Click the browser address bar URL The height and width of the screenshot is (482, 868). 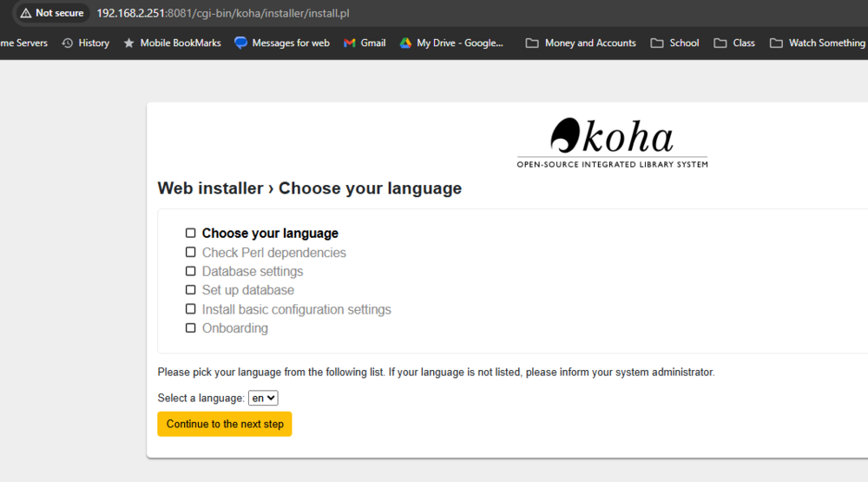click(223, 13)
